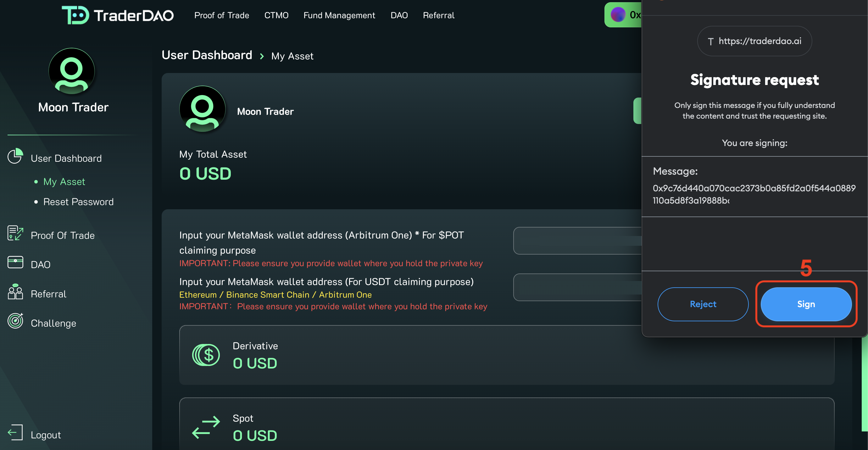The height and width of the screenshot is (450, 868).
Task: Click the DAO wallet card icon
Action: click(x=15, y=262)
